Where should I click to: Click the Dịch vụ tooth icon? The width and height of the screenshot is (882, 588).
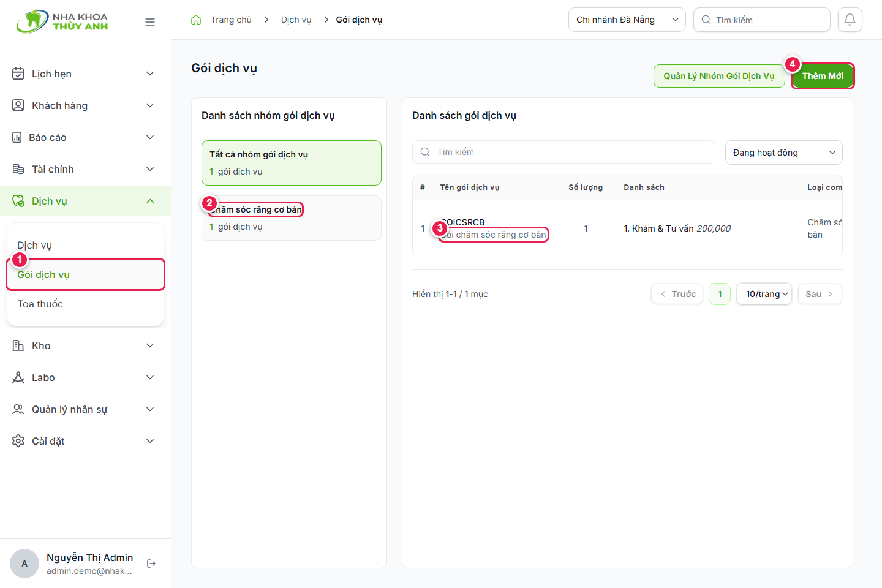[x=18, y=201]
